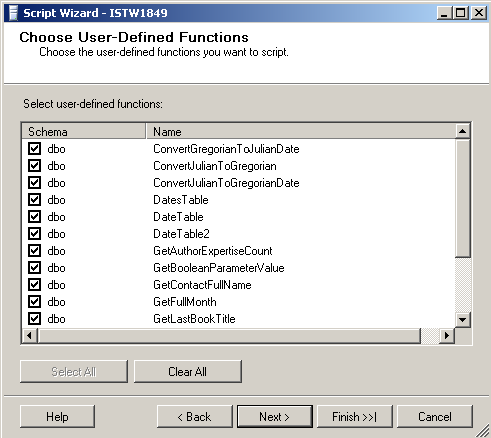Go to Next wizard step
This screenshot has height=438, width=491.
click(275, 417)
